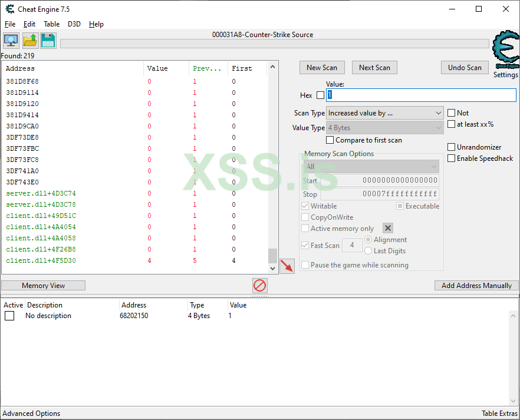The width and height of the screenshot is (520, 420).
Task: Click the red arrow add-to-list icon
Action: pos(287,266)
